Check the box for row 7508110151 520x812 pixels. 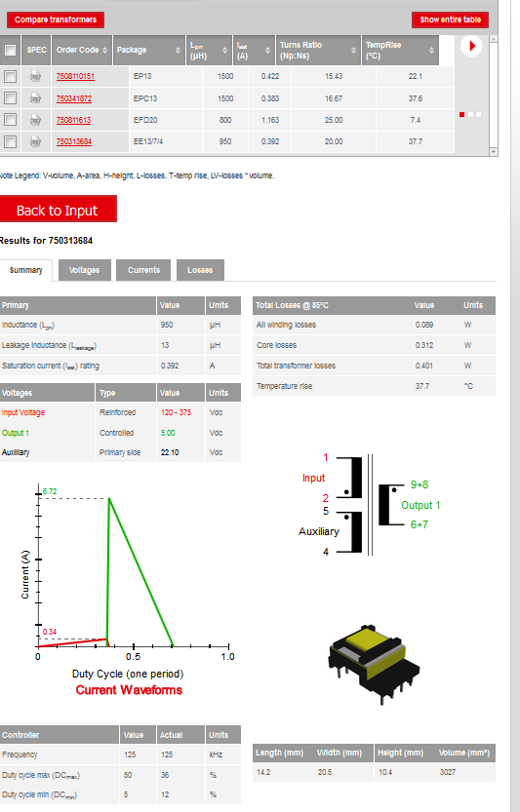tap(10, 77)
